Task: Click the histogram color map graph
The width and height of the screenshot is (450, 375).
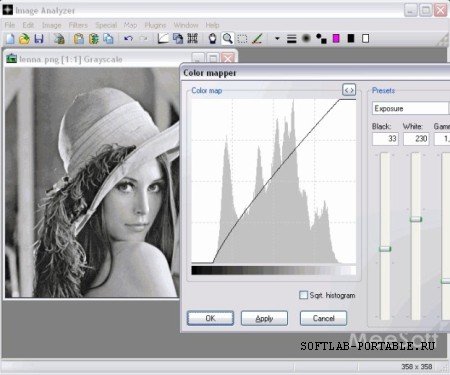Action: click(274, 181)
